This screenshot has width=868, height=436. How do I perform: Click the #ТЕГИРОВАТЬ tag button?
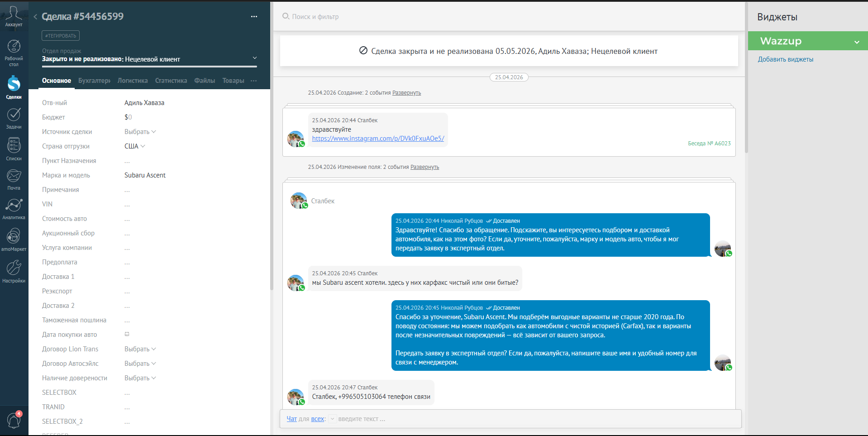pyautogui.click(x=61, y=36)
